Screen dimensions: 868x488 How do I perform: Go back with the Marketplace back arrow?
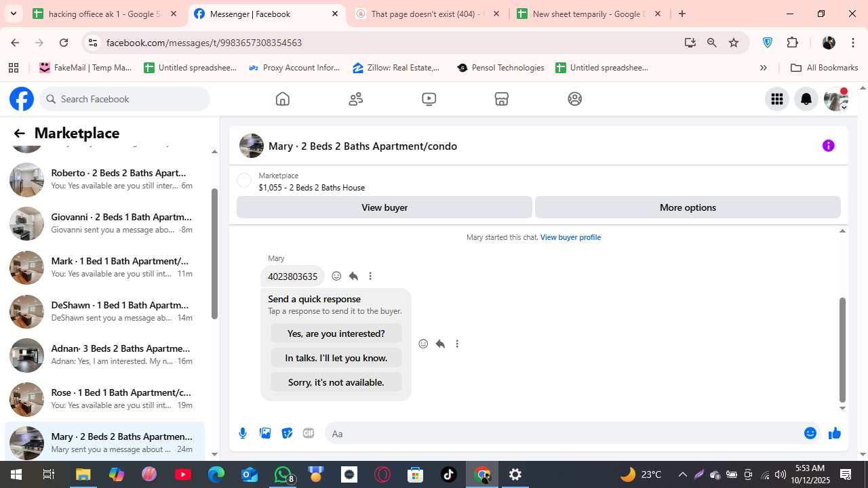tap(19, 134)
